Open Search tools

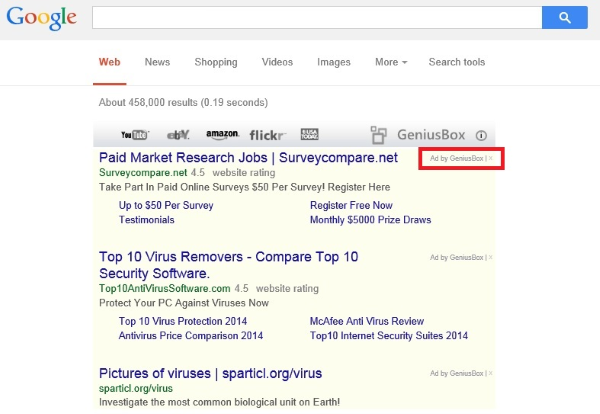457,62
